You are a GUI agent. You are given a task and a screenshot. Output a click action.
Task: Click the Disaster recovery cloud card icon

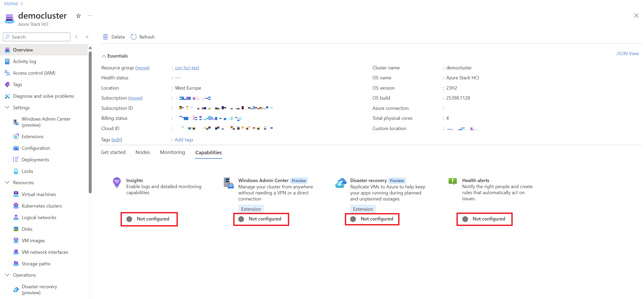(341, 183)
